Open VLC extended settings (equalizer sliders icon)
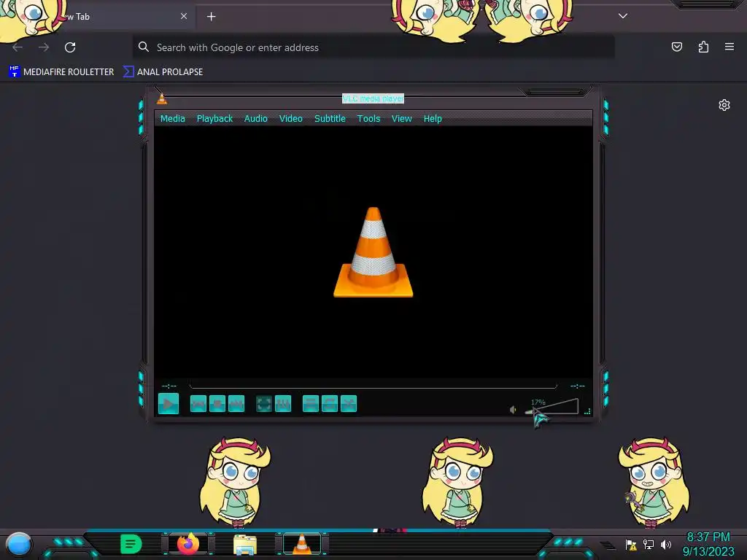747x560 pixels. 283,404
